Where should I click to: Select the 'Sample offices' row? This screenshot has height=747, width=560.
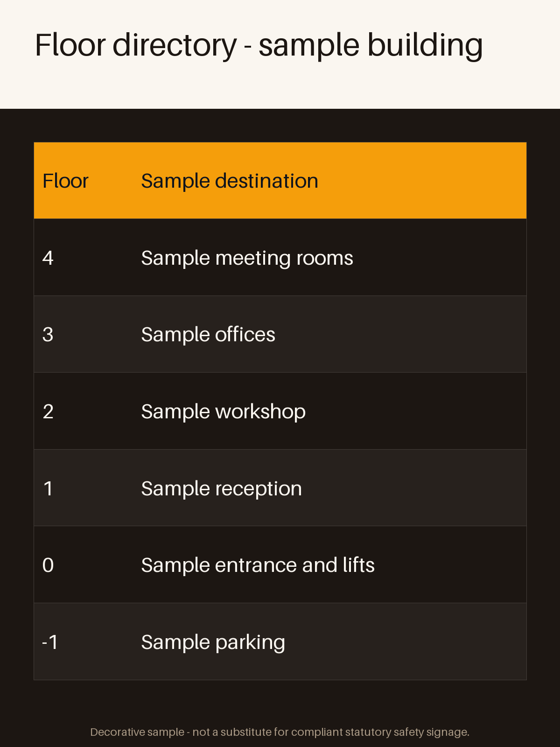click(280, 334)
